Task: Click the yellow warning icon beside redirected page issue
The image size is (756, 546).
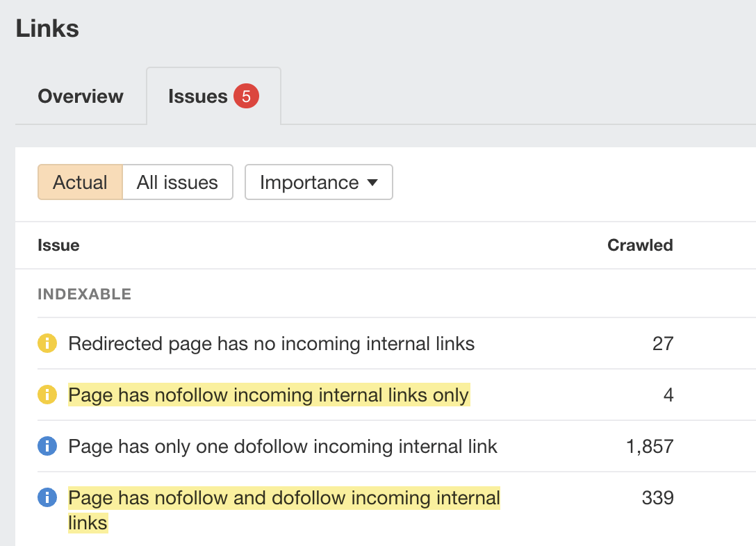Action: 47,343
